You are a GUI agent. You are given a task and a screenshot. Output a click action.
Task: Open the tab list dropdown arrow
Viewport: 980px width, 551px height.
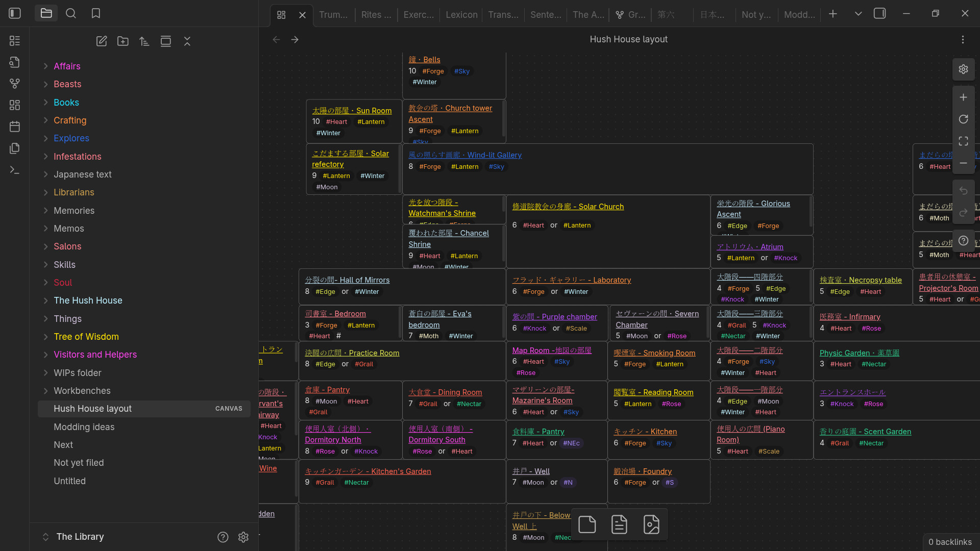858,14
